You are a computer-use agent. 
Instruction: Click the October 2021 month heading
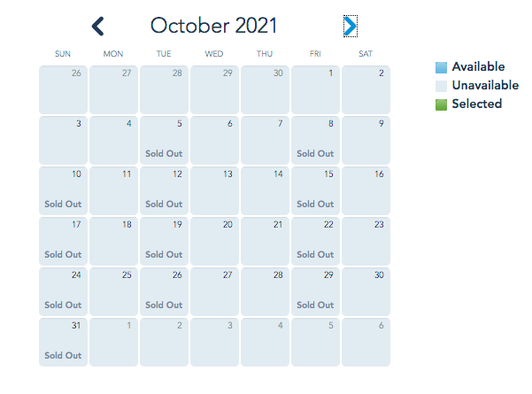coord(213,26)
